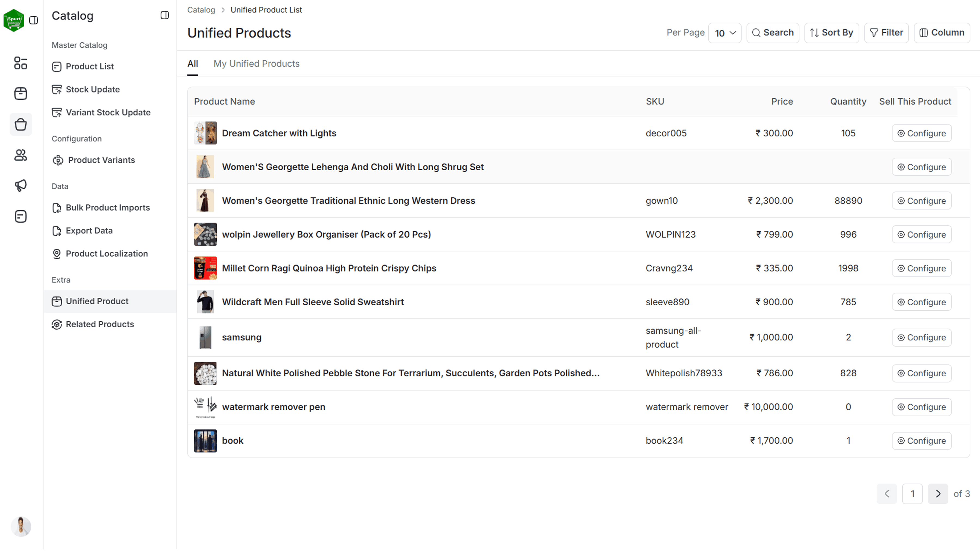Click the Catalog breadcrumb link
Image resolution: width=980 pixels, height=551 pixels.
pos(201,10)
